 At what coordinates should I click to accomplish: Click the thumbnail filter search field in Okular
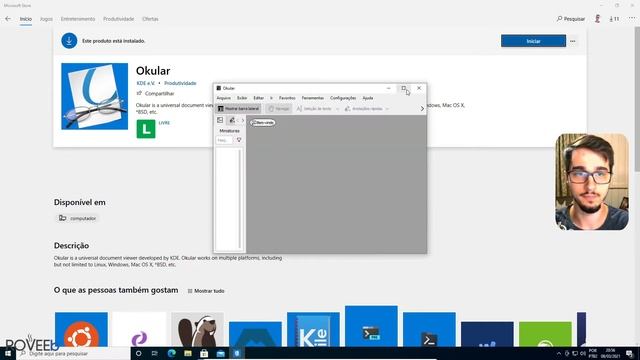coord(224,140)
